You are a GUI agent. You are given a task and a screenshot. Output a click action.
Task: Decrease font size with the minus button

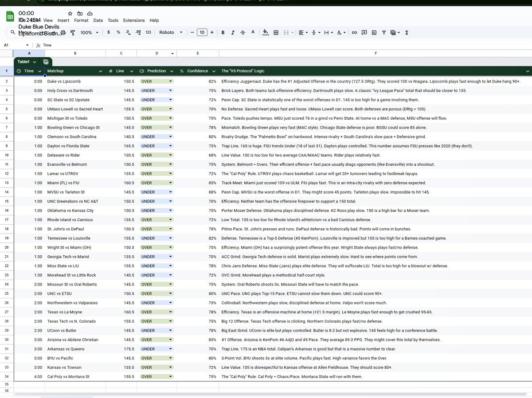click(x=192, y=32)
